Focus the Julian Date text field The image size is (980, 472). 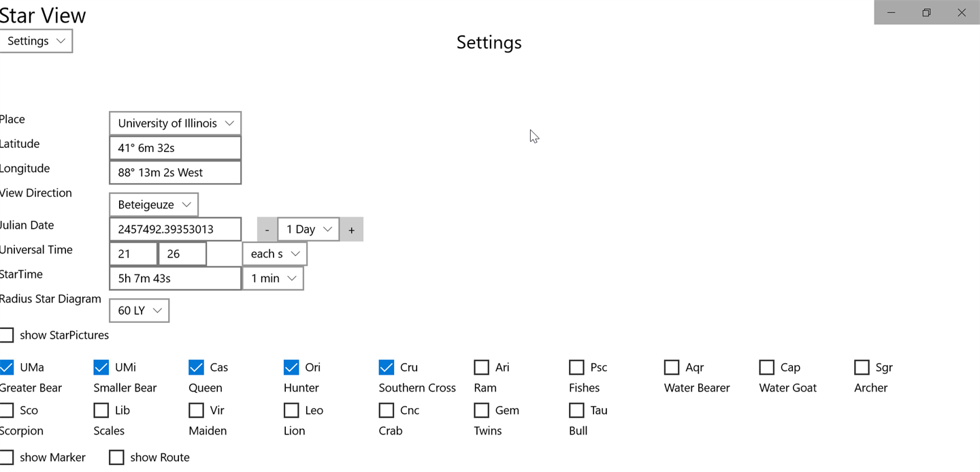click(175, 230)
